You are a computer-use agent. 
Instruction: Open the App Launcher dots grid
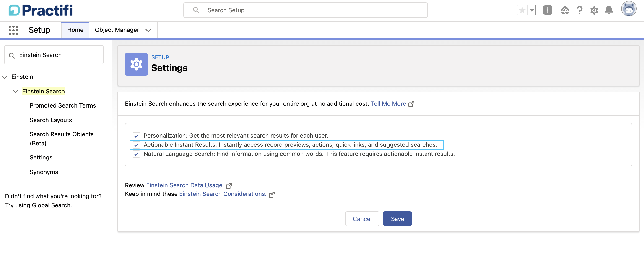[x=13, y=30]
